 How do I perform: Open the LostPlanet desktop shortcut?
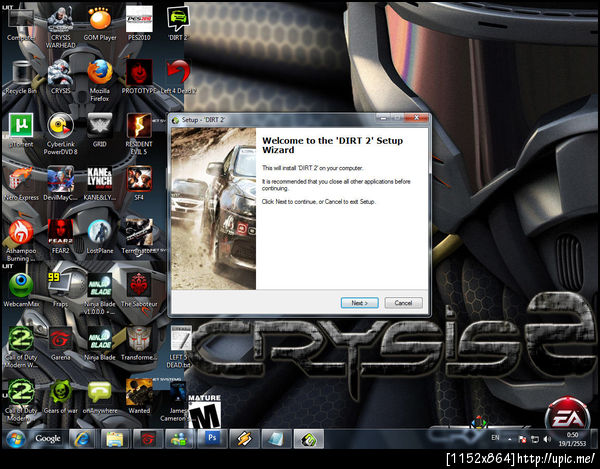(x=100, y=237)
